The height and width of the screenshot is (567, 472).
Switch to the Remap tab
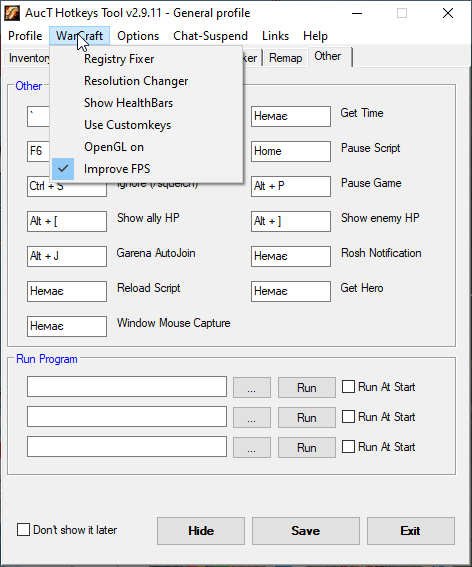pyautogui.click(x=285, y=58)
